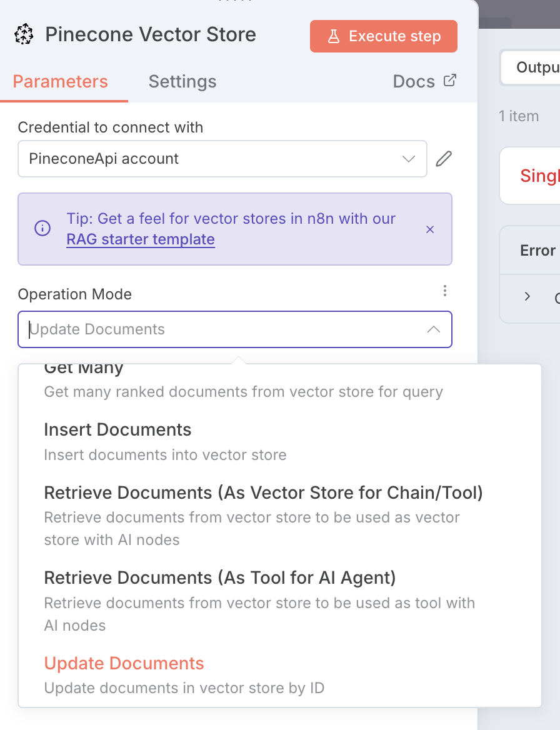Click the Operation Mode search field
This screenshot has height=730, width=560.
[x=235, y=329]
